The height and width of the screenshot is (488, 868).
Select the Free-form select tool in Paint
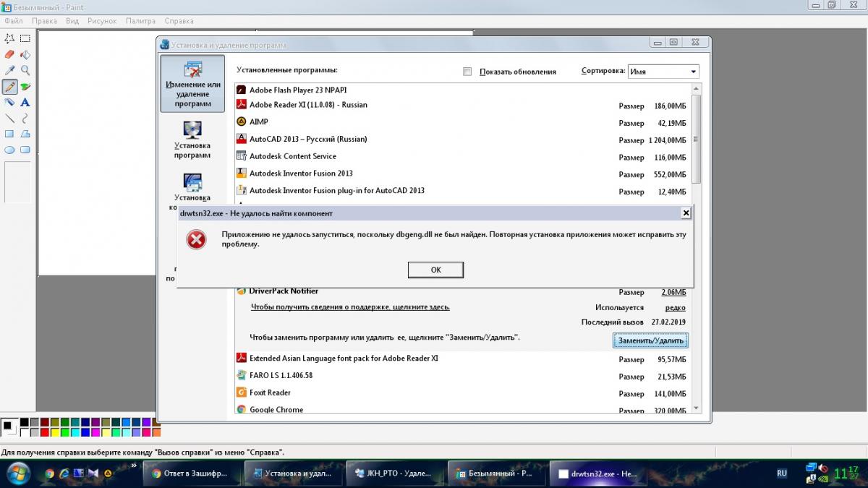10,38
